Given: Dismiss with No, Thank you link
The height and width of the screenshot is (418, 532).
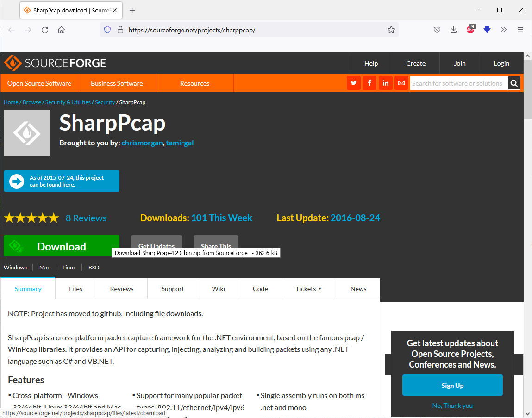Looking at the screenshot, I should pyautogui.click(x=452, y=406).
